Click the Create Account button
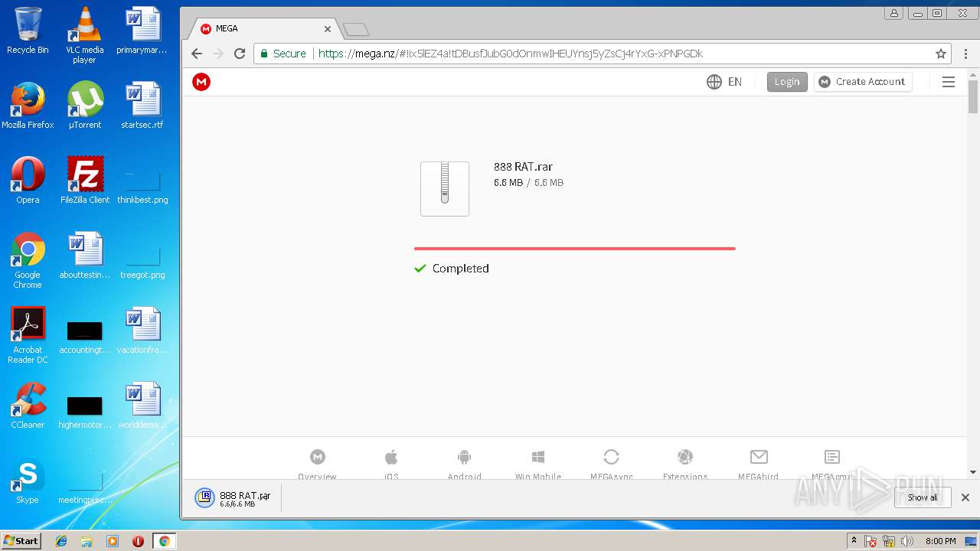 (863, 82)
